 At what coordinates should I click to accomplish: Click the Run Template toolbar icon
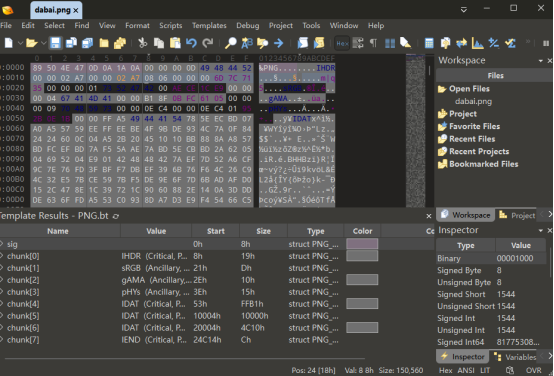pos(319,43)
